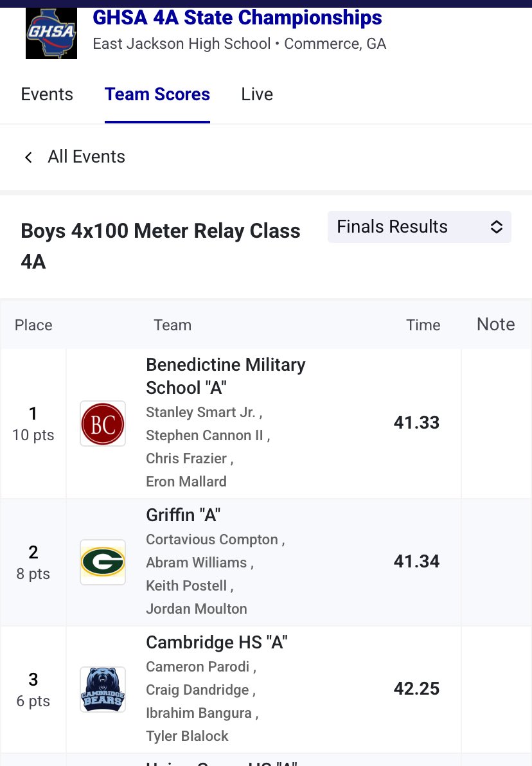This screenshot has height=766, width=532.
Task: Open the Live tab
Action: point(257,94)
